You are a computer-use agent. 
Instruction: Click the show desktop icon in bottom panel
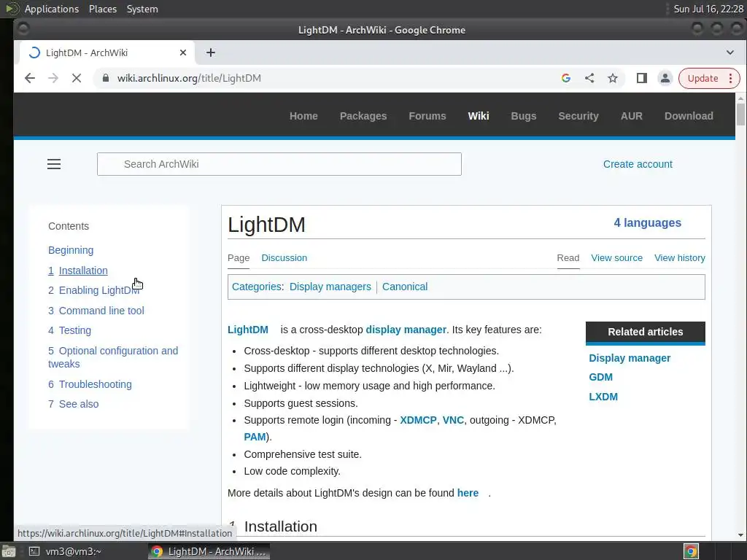coord(9,551)
